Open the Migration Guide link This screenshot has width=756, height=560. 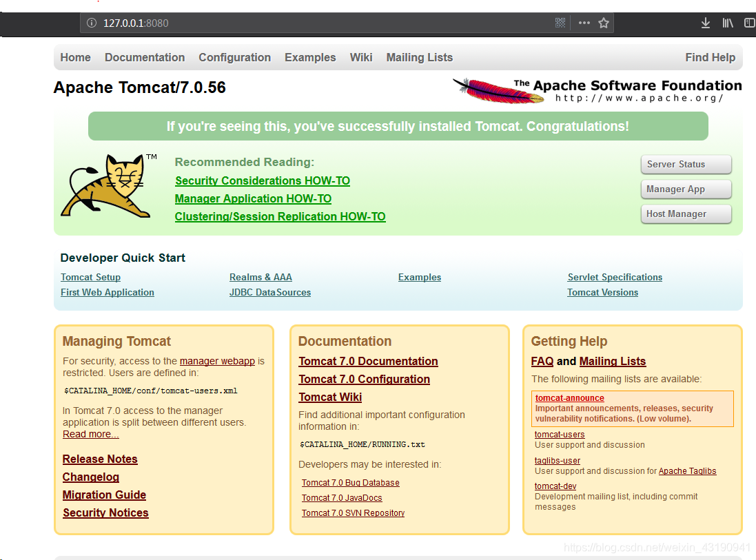pyautogui.click(x=104, y=495)
